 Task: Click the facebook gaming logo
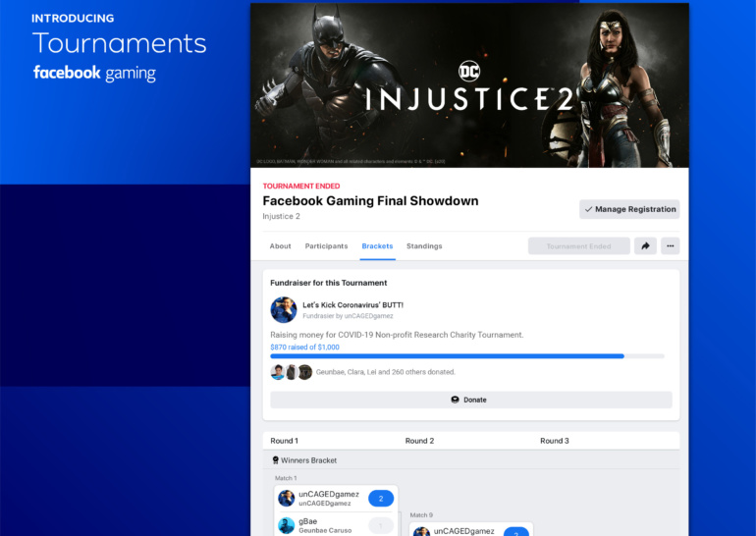pos(94,73)
